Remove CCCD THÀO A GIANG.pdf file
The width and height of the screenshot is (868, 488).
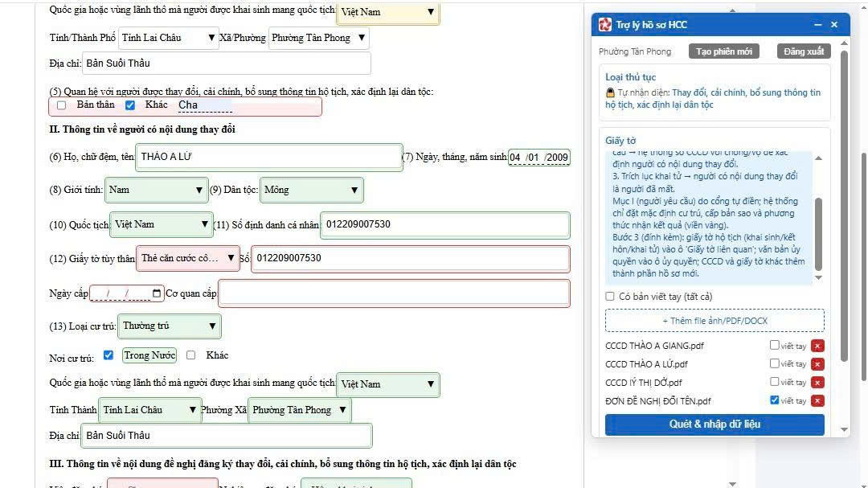point(817,347)
